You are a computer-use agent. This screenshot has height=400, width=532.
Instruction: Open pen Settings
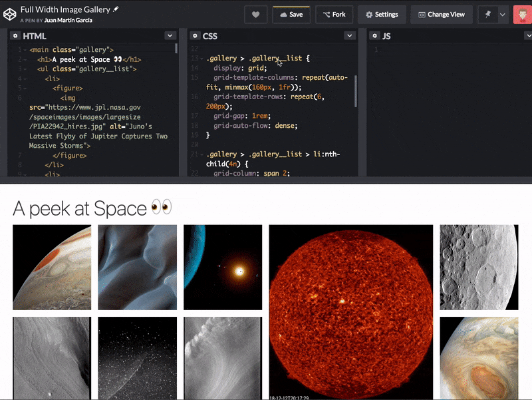point(382,15)
